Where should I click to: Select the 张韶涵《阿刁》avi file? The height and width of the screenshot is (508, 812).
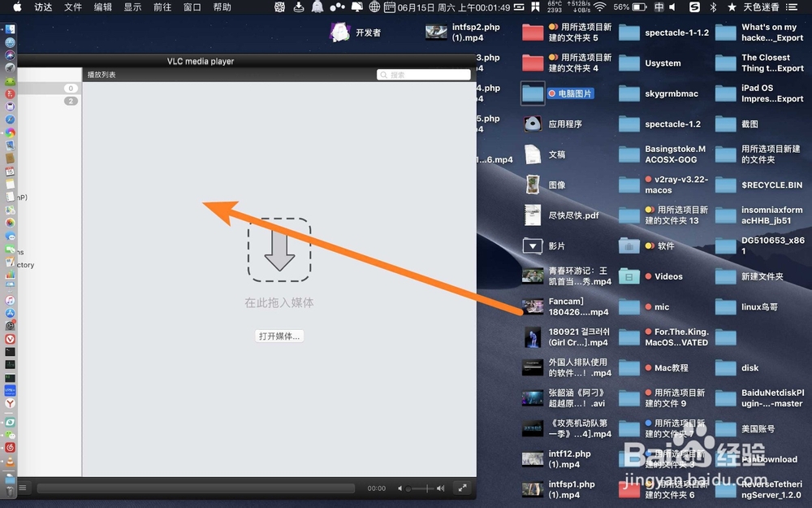pyautogui.click(x=564, y=398)
